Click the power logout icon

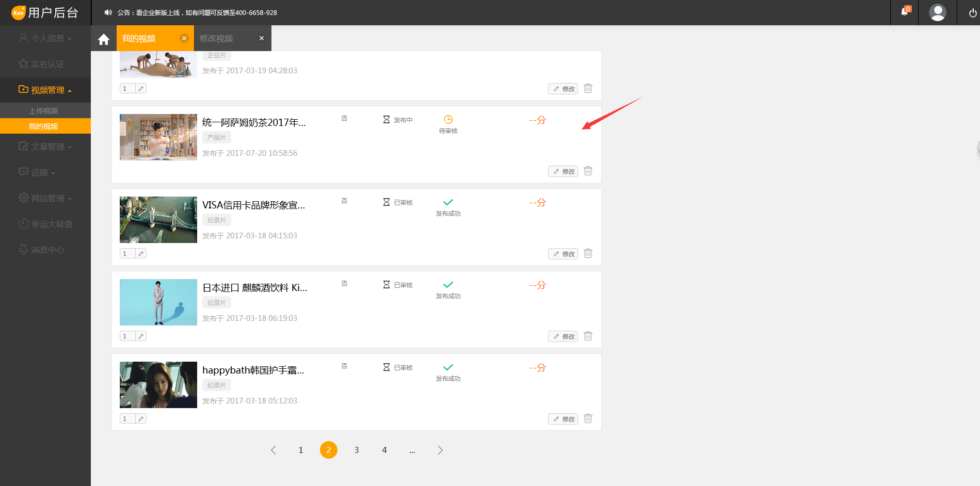tap(972, 13)
